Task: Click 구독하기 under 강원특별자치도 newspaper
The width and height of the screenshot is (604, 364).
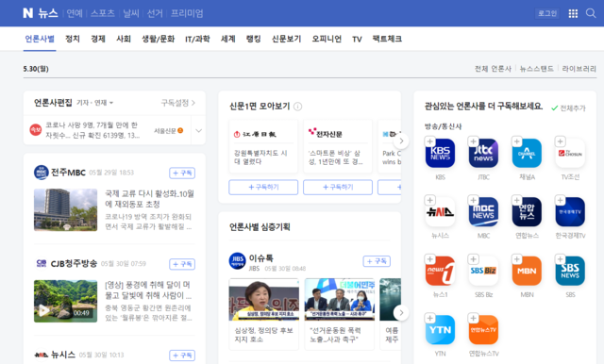Action: coord(263,187)
